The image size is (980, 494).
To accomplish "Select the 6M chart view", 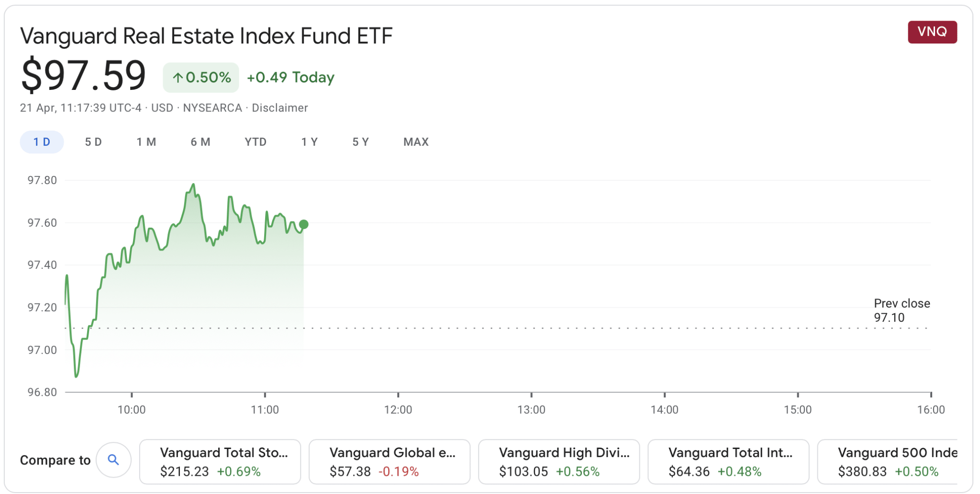I will (x=200, y=142).
